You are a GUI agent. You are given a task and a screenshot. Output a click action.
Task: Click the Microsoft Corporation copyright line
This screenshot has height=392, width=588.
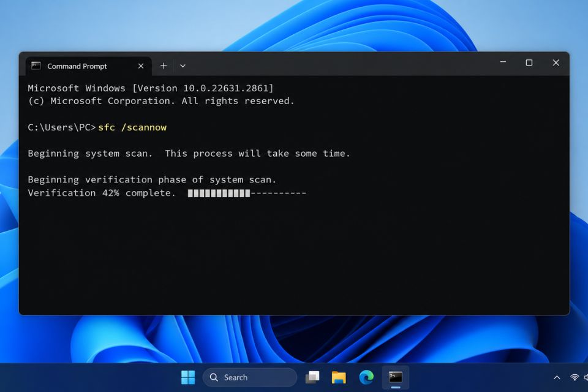[161, 101]
